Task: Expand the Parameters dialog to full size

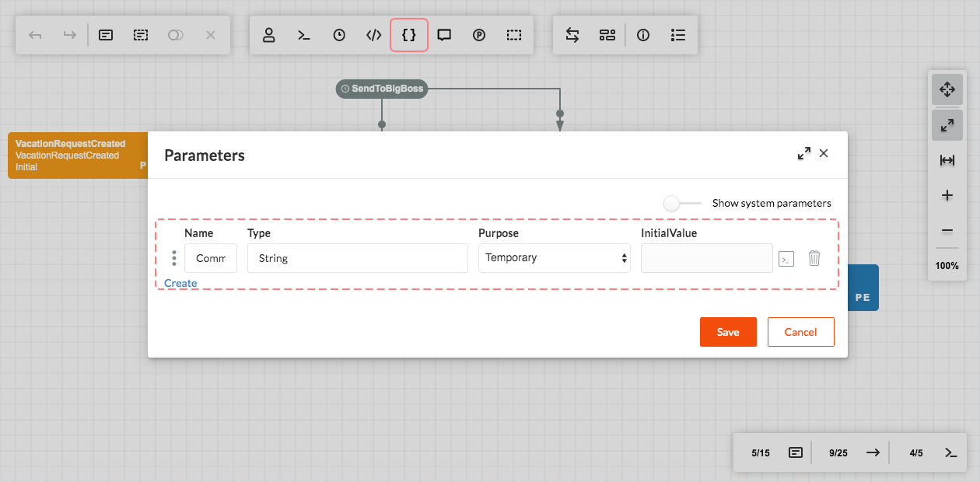Action: (x=804, y=154)
